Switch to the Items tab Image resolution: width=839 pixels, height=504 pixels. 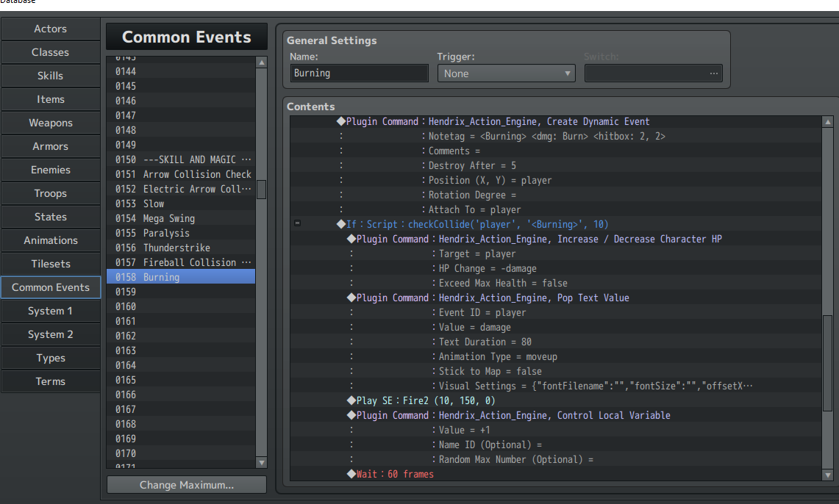pos(50,99)
